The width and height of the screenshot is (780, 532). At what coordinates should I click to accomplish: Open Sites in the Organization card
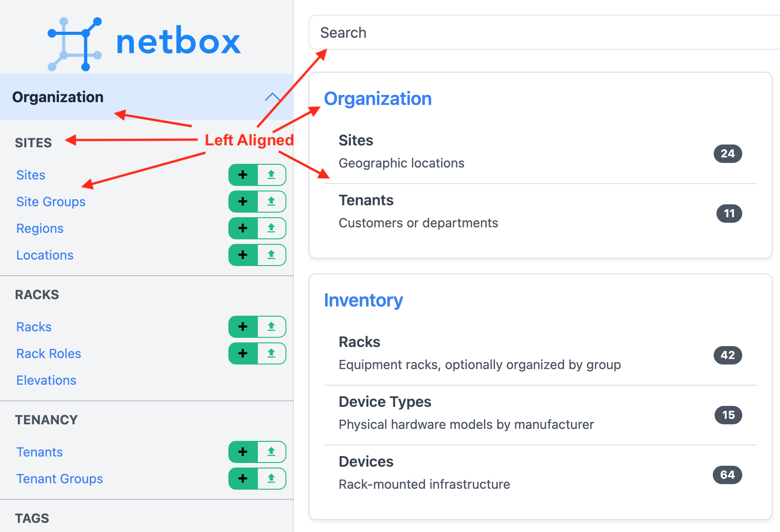coord(356,140)
